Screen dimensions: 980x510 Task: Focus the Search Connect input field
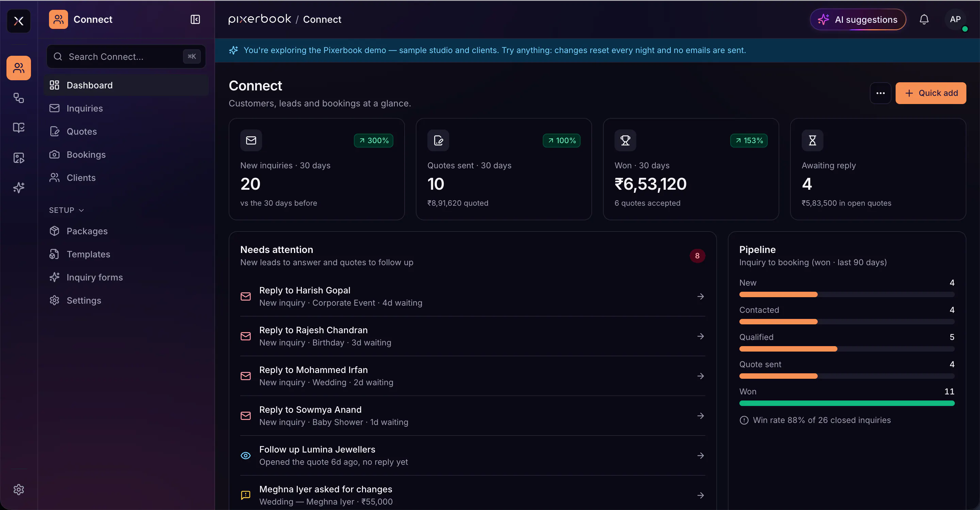[126, 57]
